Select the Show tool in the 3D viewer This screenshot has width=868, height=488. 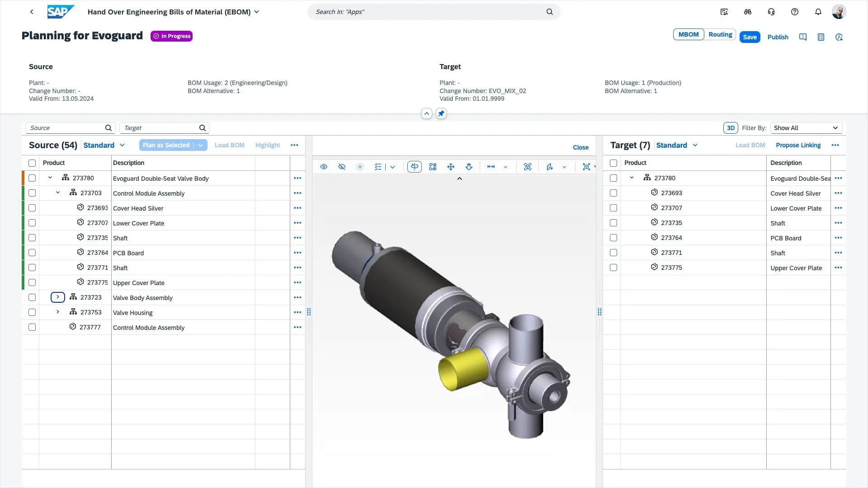[x=324, y=167]
